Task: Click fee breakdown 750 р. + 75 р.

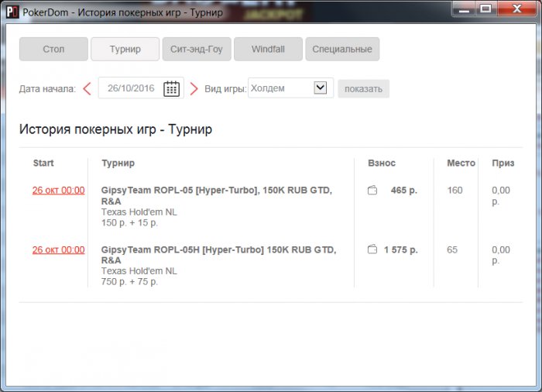Action: pyautogui.click(x=129, y=282)
